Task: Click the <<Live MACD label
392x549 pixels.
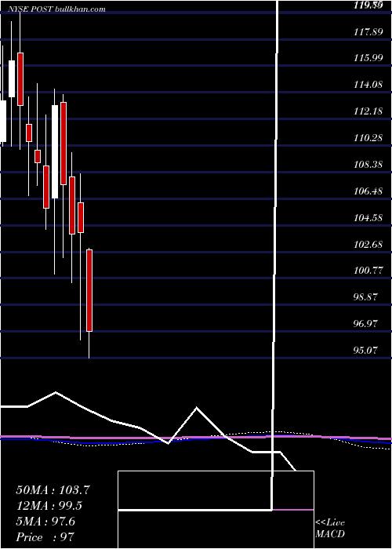Action: (330, 529)
